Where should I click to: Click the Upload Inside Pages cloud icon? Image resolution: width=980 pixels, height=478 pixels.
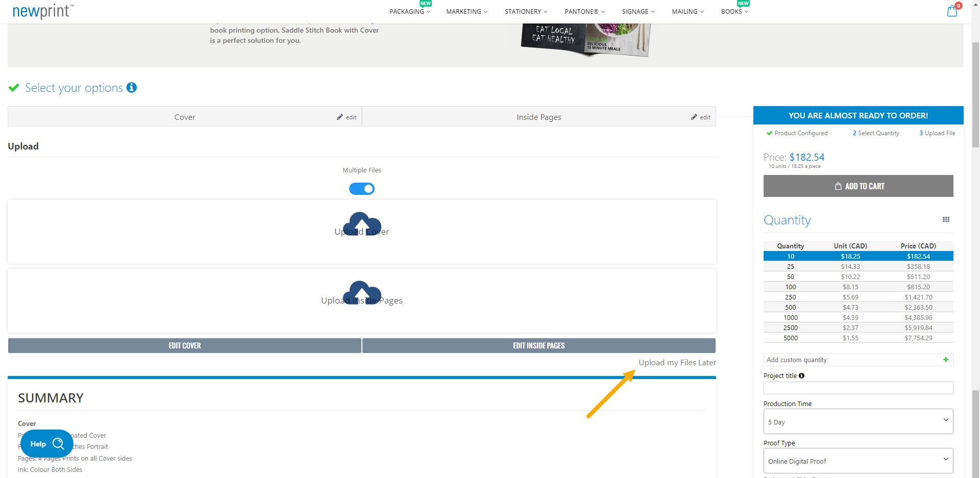click(362, 293)
